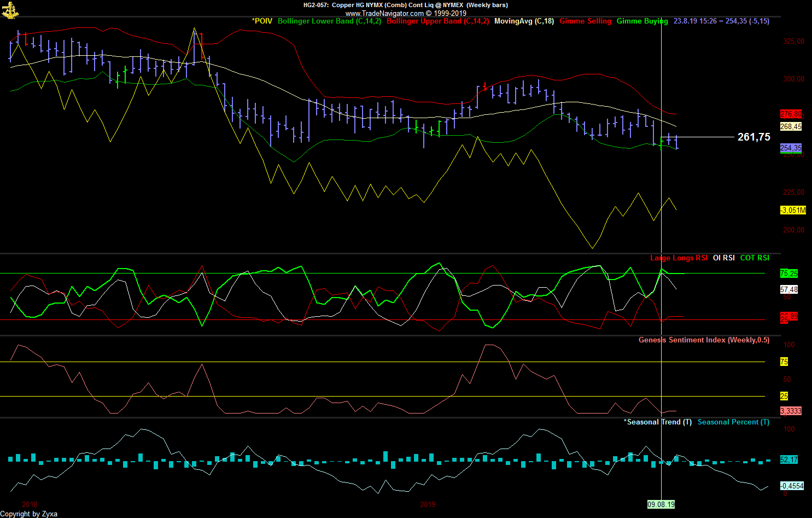Click the red 276,80 upper band price tag
Screen dimensions: 812x518
pos(791,114)
